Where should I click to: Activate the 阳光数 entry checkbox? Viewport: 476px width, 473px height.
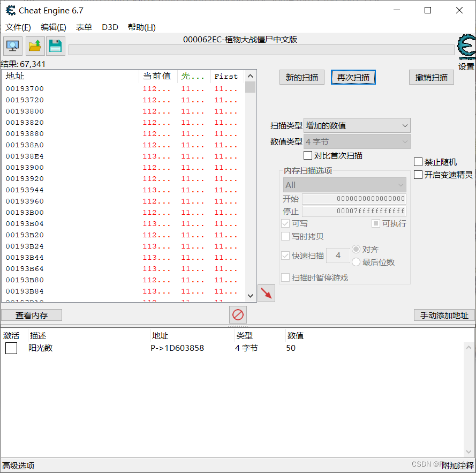pos(11,348)
